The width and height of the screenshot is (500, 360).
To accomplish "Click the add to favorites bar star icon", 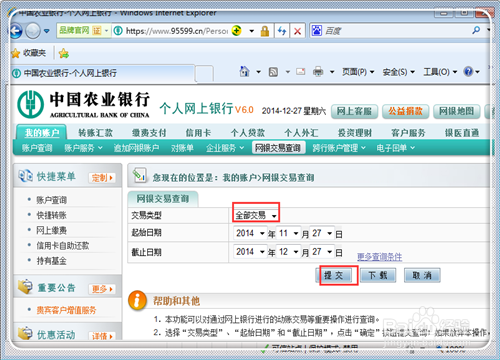I will tap(64, 53).
